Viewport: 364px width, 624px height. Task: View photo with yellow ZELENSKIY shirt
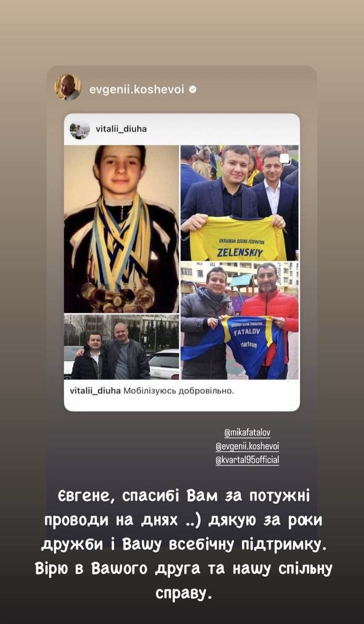(240, 203)
